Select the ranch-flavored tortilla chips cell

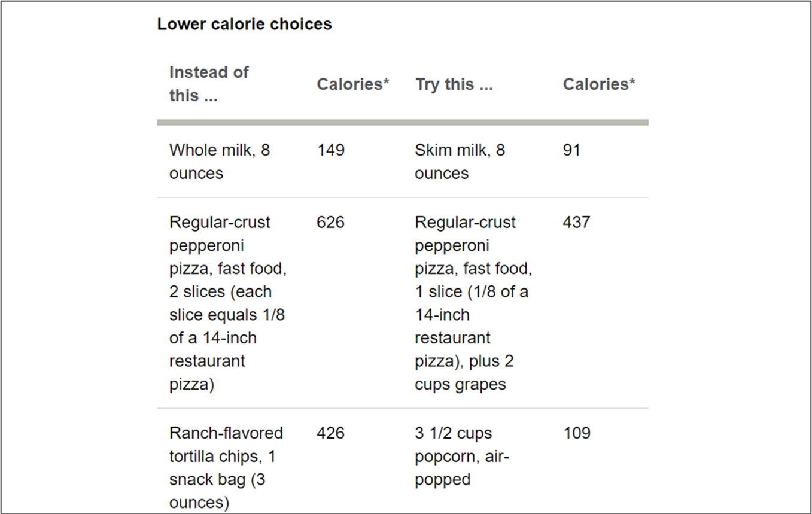point(226,467)
